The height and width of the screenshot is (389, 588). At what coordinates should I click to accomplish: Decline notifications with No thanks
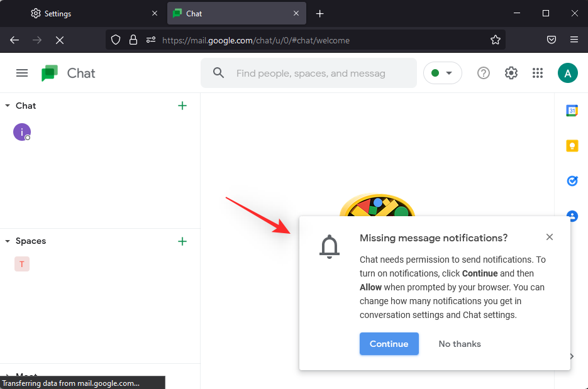[460, 344]
